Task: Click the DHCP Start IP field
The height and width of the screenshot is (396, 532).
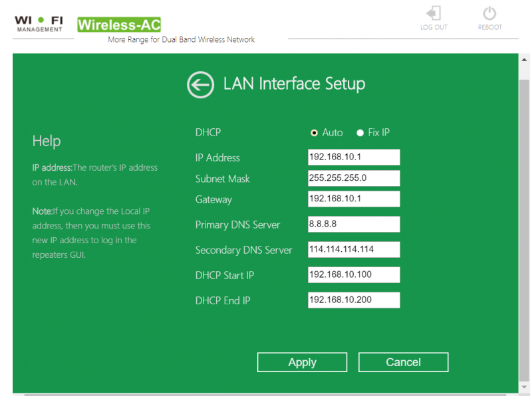Action: (354, 275)
